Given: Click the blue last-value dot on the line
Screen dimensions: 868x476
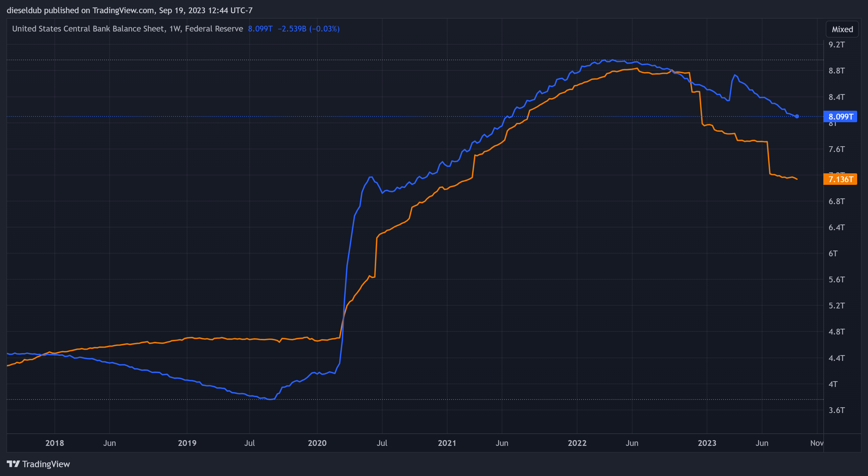Looking at the screenshot, I should point(797,116).
